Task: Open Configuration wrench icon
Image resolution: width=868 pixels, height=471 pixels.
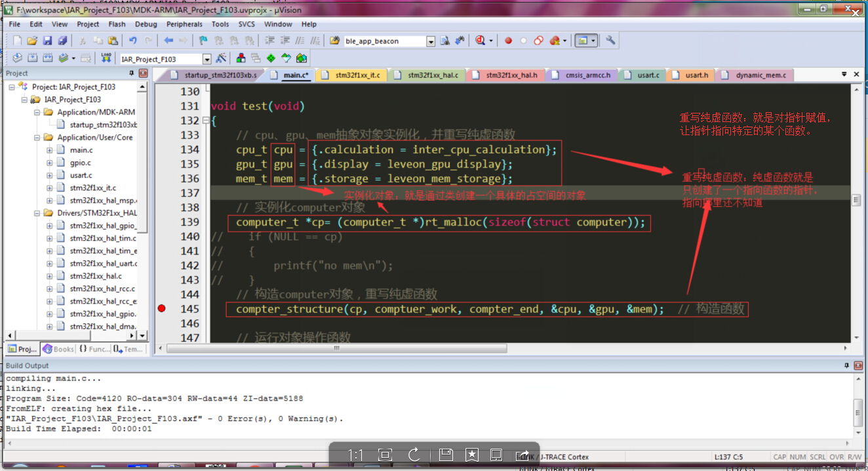Action: click(610, 41)
